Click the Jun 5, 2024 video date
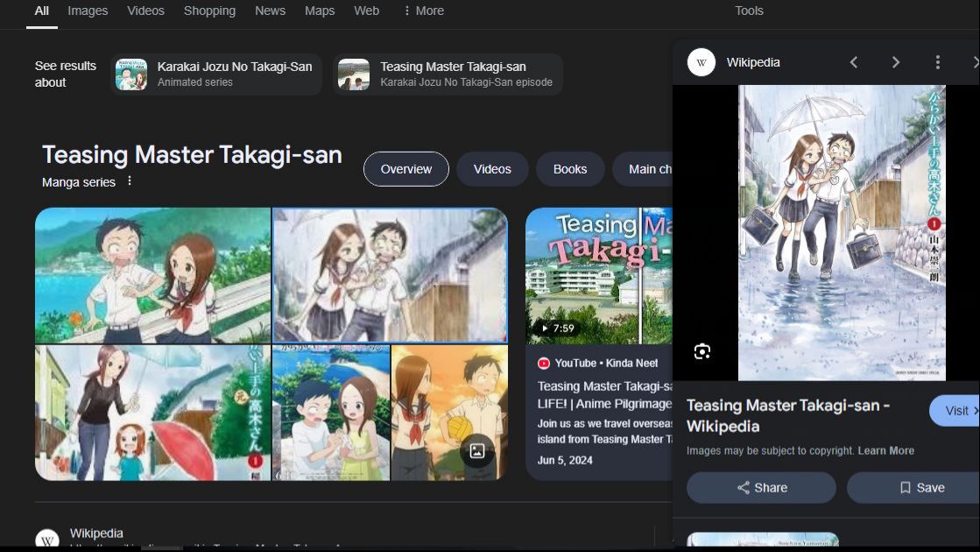Viewport: 980px width, 552px height. click(565, 460)
